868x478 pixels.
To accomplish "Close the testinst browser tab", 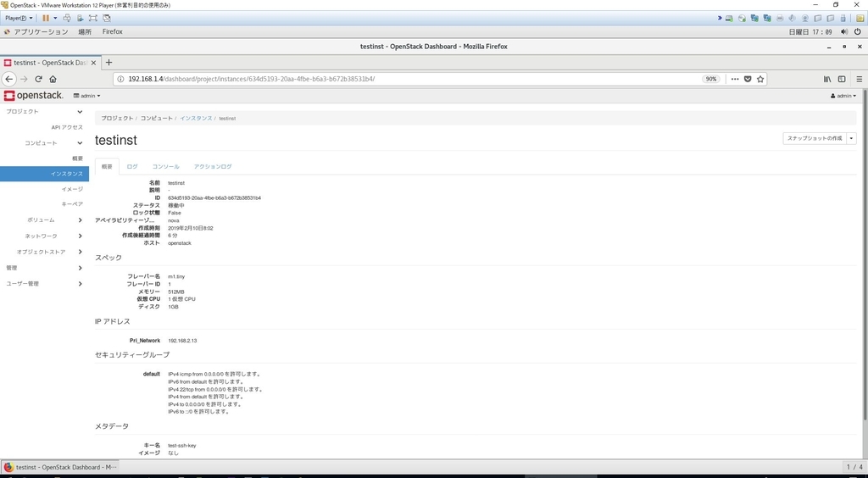I will point(93,63).
